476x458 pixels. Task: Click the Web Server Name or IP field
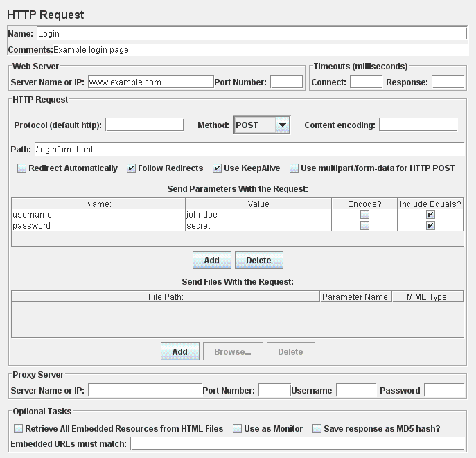[x=150, y=82]
